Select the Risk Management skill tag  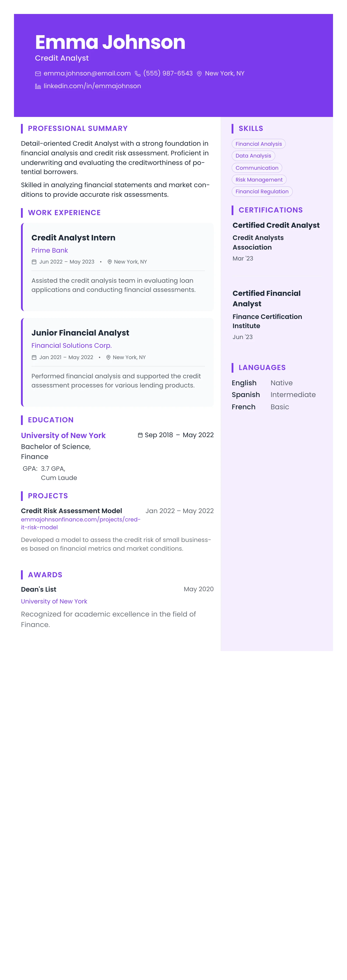(259, 180)
